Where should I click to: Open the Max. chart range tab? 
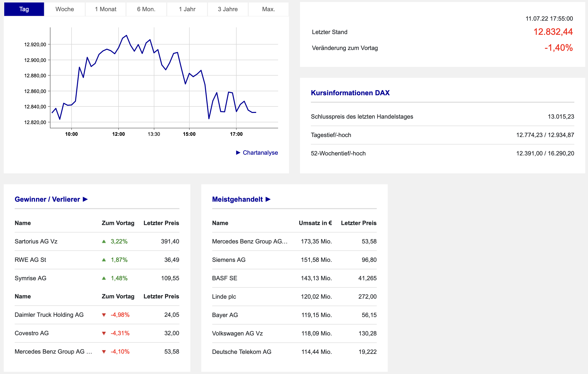tap(268, 9)
